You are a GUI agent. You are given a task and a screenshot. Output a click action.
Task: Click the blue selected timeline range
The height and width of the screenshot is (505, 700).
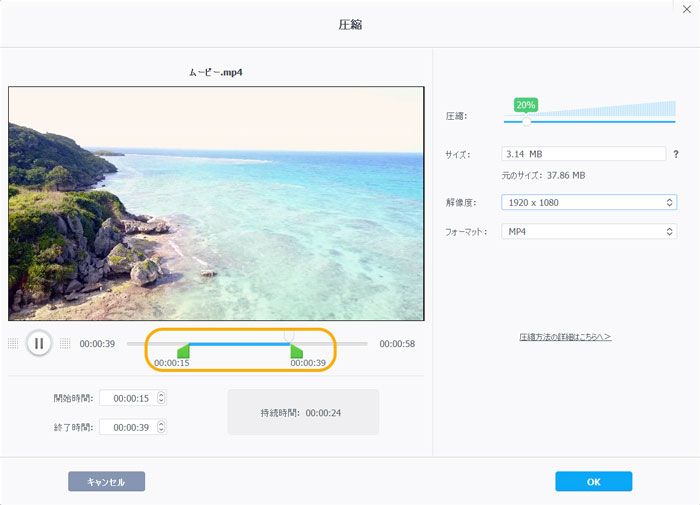pos(240,344)
